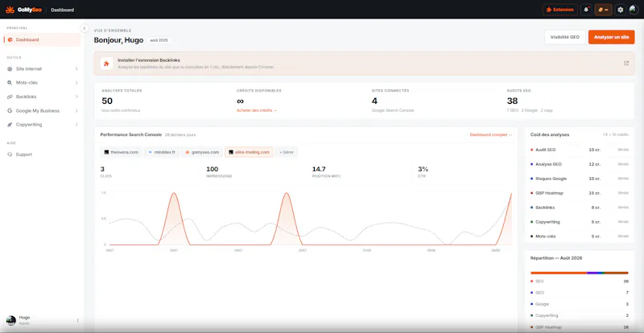Collapse the sidebar with the arrow toggle
The width and height of the screenshot is (644, 333).
[85, 28]
